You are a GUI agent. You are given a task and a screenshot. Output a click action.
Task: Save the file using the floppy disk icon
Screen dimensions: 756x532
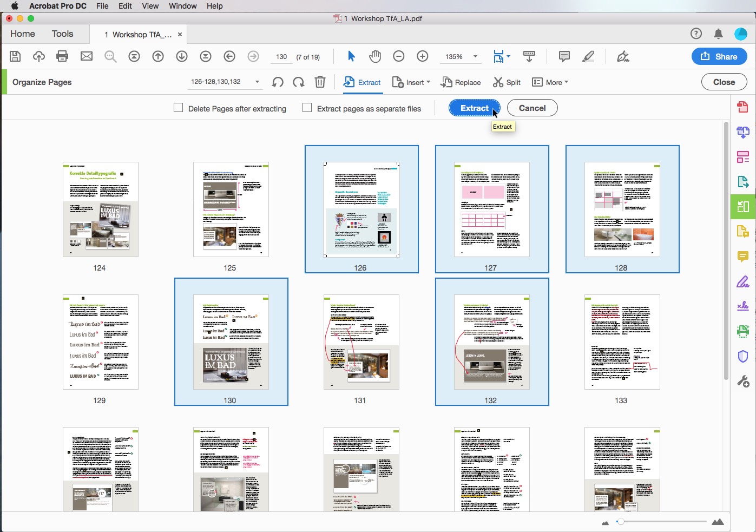pos(15,56)
